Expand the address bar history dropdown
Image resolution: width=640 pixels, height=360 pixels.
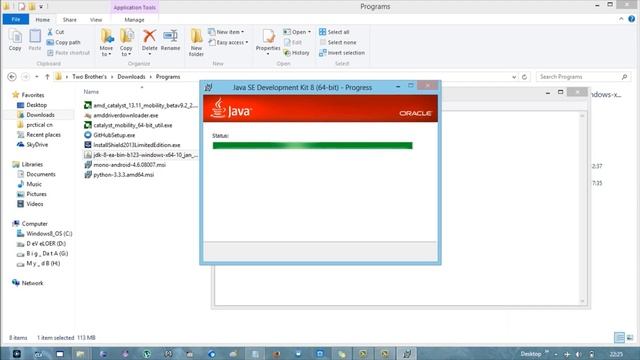(514, 77)
